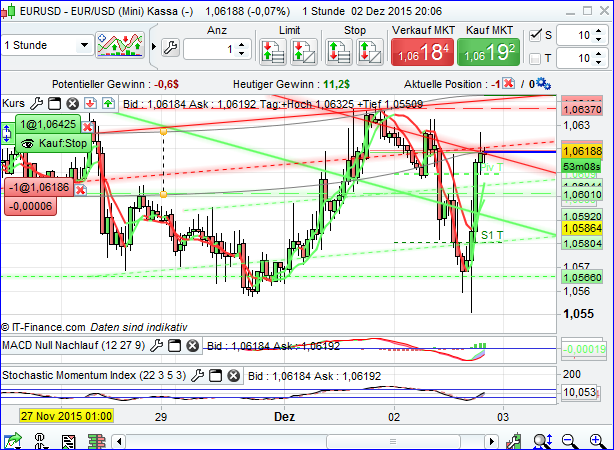Click the Anz quantity input field
614x450 pixels.
point(208,49)
